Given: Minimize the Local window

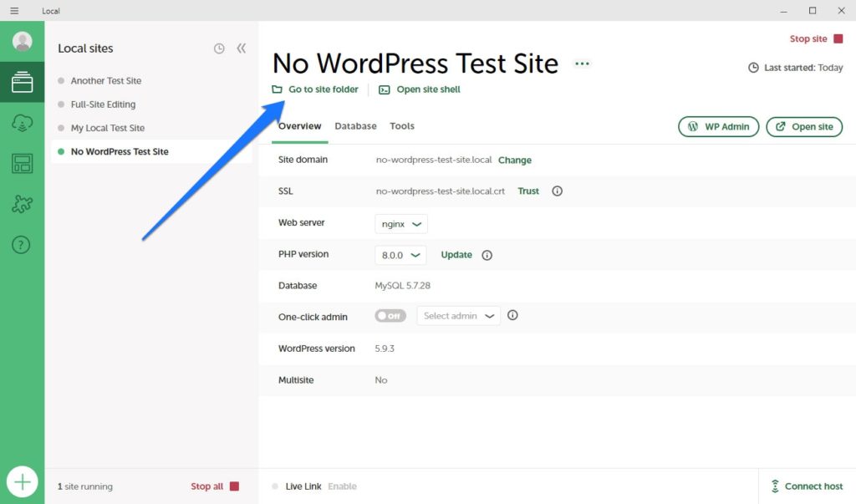Looking at the screenshot, I should [x=783, y=10].
